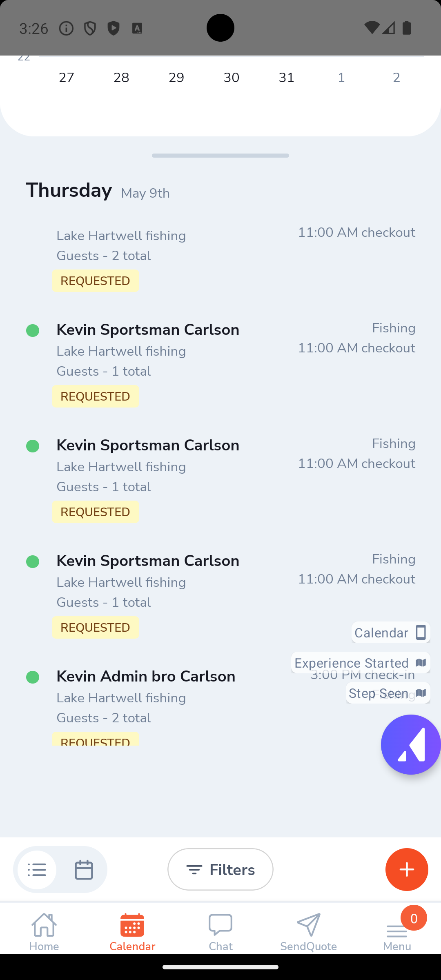441x980 pixels.
Task: Tap the purple floating assistant button
Action: click(x=411, y=744)
